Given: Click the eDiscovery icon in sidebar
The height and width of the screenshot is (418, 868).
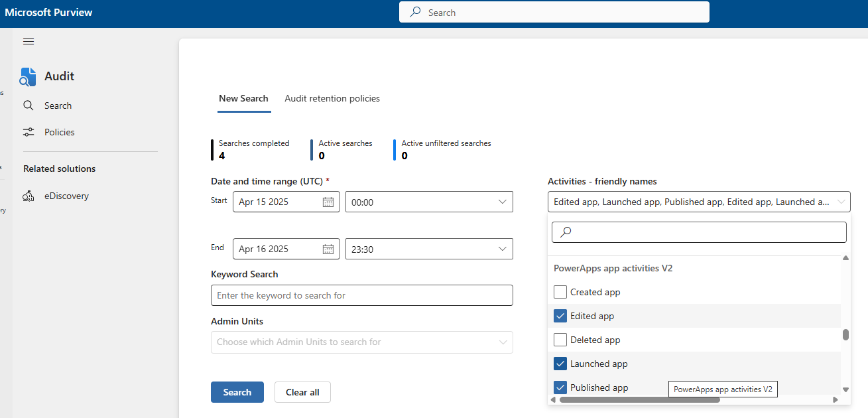Looking at the screenshot, I should [x=29, y=196].
